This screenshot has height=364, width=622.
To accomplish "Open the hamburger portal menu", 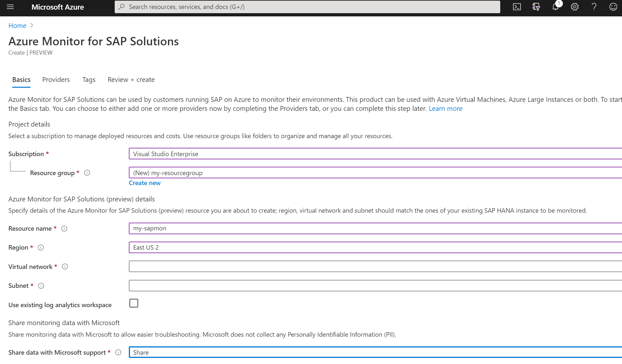I will 10,7.
